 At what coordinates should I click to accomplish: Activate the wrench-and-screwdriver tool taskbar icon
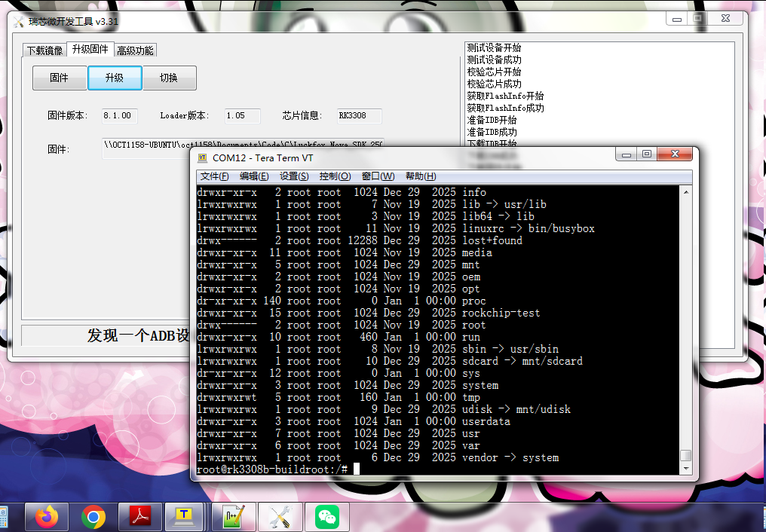click(x=280, y=517)
